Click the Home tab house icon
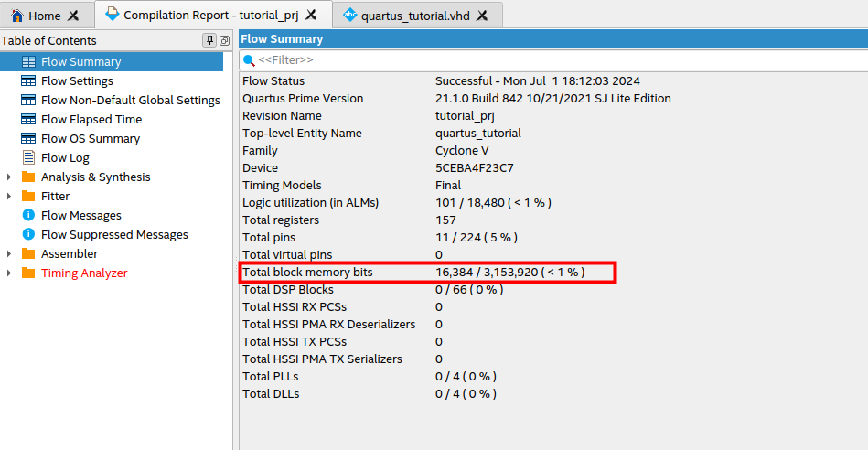 pyautogui.click(x=17, y=16)
